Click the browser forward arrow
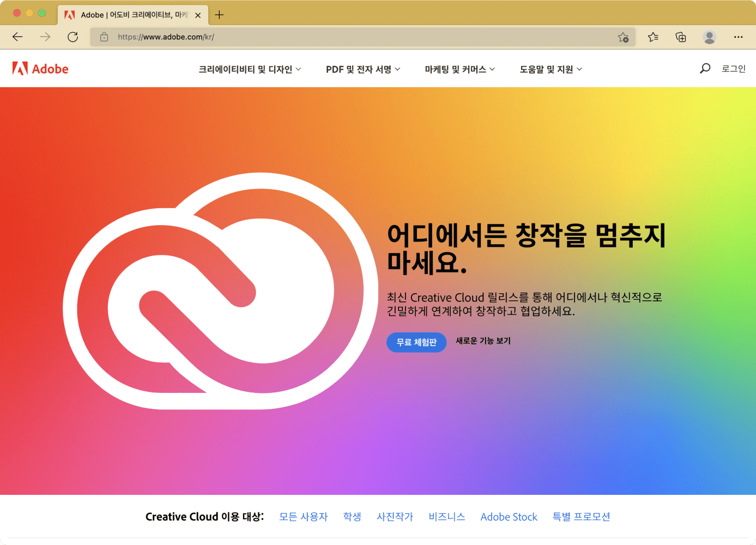The width and height of the screenshot is (756, 545). (45, 37)
